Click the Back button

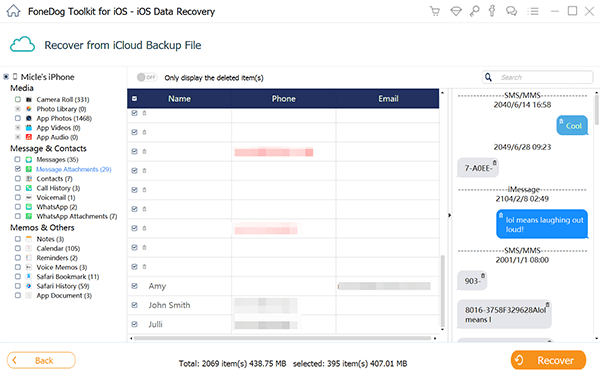point(41,360)
